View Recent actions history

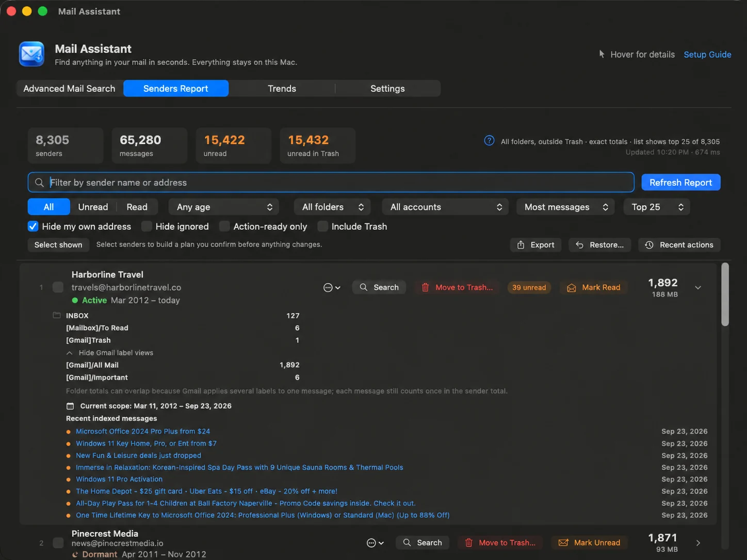[679, 245]
